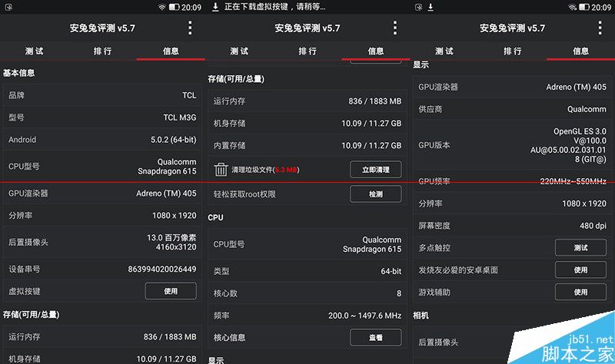Switch to the 测试 tab on the left screen
The height and width of the screenshot is (364, 615).
click(34, 51)
